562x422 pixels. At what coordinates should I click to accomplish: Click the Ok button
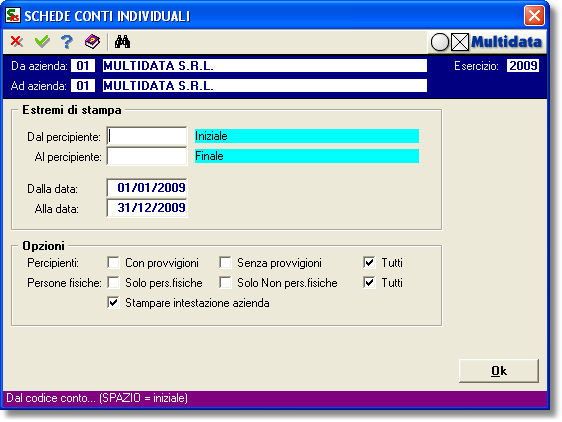pyautogui.click(x=499, y=371)
